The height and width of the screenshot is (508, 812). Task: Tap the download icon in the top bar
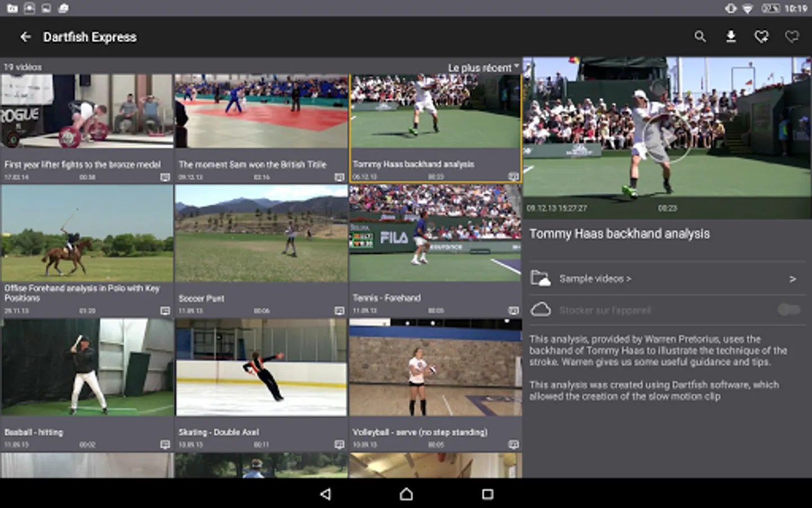click(731, 37)
